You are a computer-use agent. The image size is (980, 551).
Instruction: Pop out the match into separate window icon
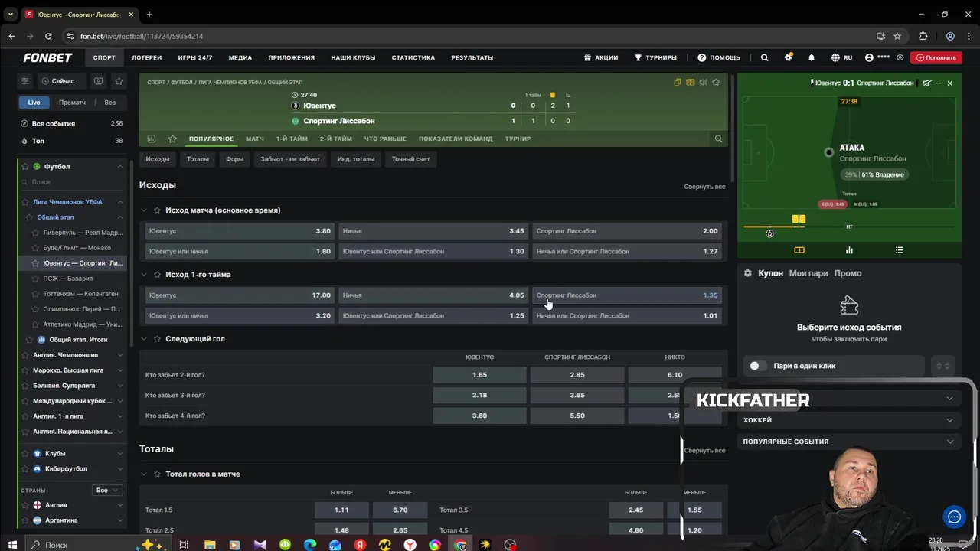[x=678, y=82]
